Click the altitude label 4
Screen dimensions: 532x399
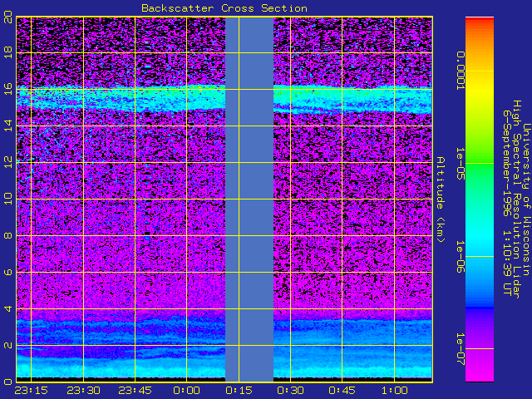[x=8, y=308]
